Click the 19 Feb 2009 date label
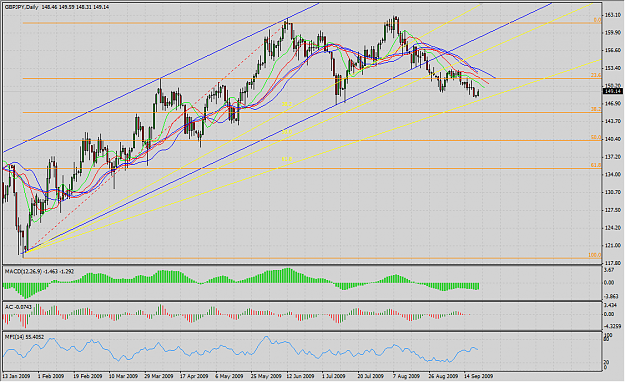625x382 pixels. [87, 376]
